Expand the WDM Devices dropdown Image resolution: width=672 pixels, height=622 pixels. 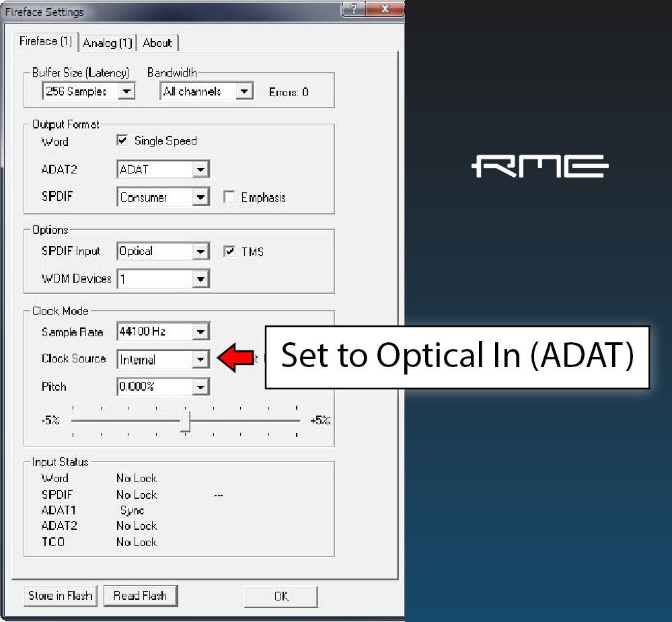(x=200, y=279)
